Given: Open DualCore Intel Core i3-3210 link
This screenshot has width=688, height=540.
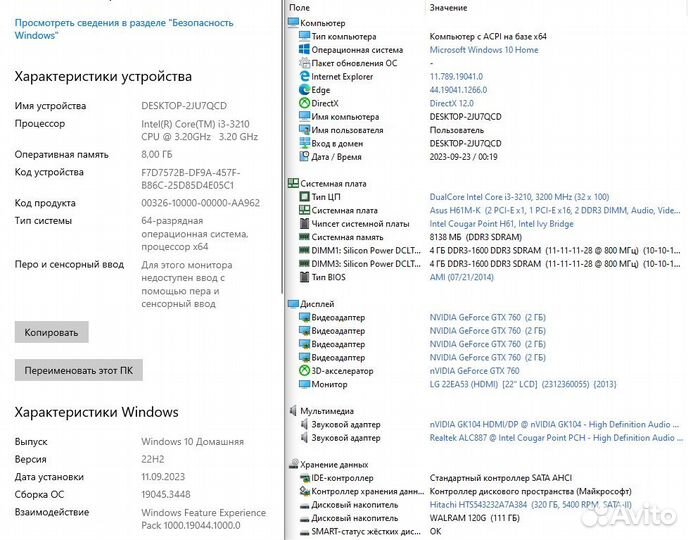Looking at the screenshot, I should [x=519, y=197].
